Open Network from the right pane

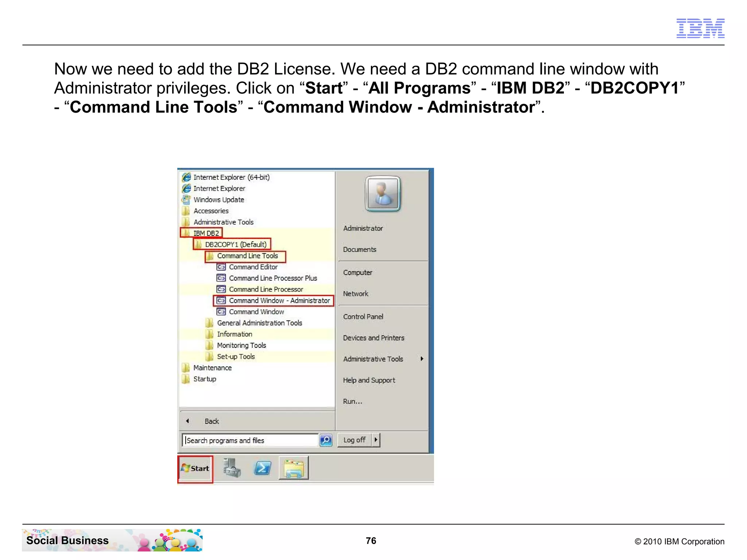coord(356,293)
